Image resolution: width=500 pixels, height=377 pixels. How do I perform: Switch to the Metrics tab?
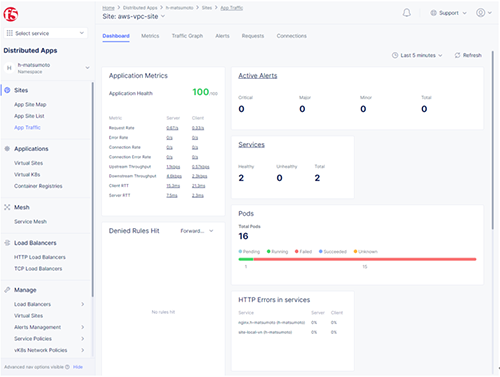tap(150, 36)
